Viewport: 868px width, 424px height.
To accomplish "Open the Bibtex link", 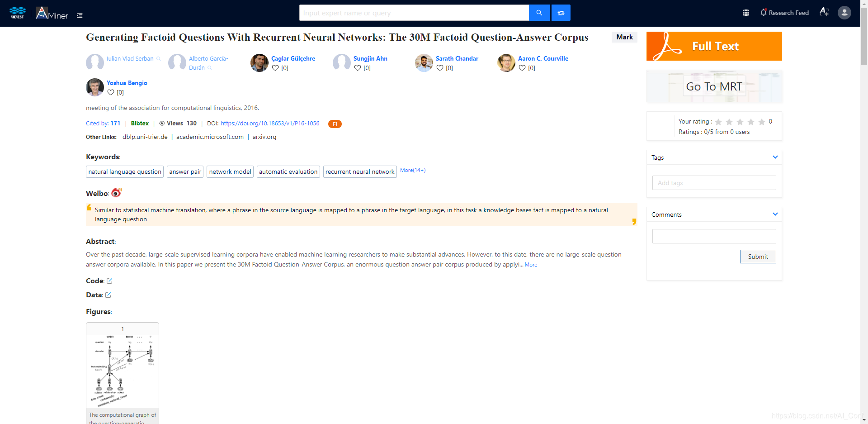I will tap(140, 124).
